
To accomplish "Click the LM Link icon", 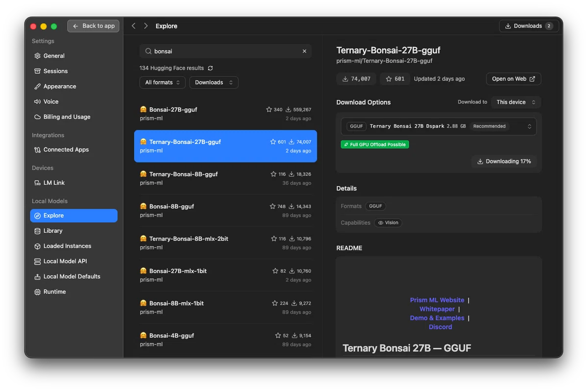I will (x=37, y=183).
